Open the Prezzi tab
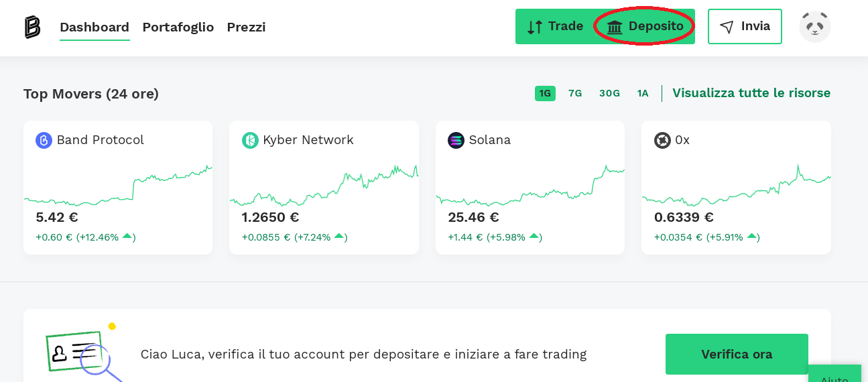The image size is (868, 382). coord(246,27)
